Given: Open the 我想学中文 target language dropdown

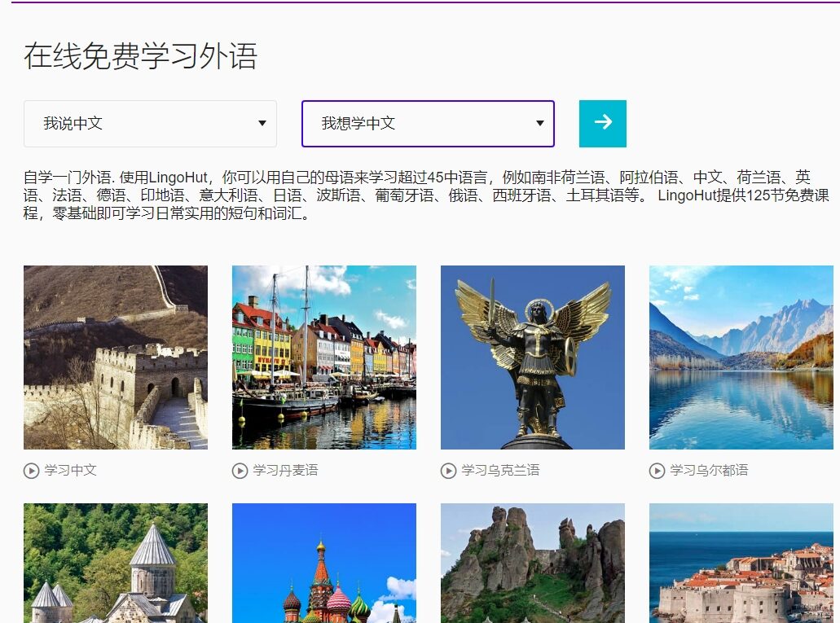Looking at the screenshot, I should [428, 124].
